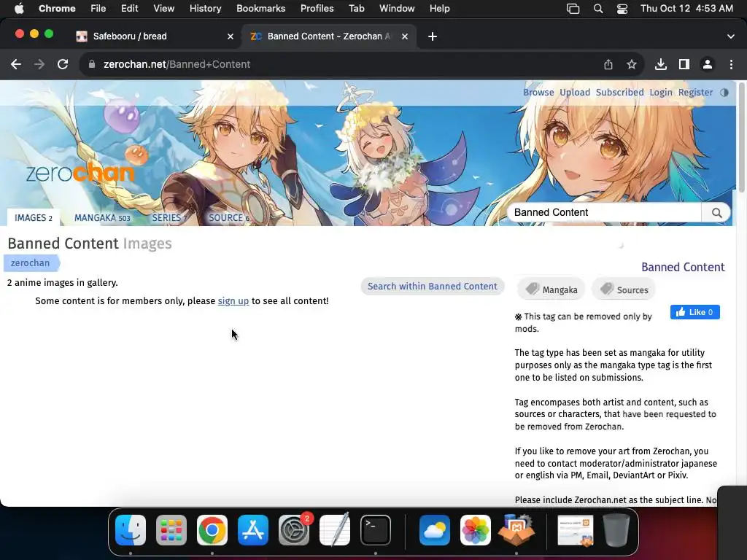Open the document preview stack in Dock
The image size is (747, 560).
[576, 530]
